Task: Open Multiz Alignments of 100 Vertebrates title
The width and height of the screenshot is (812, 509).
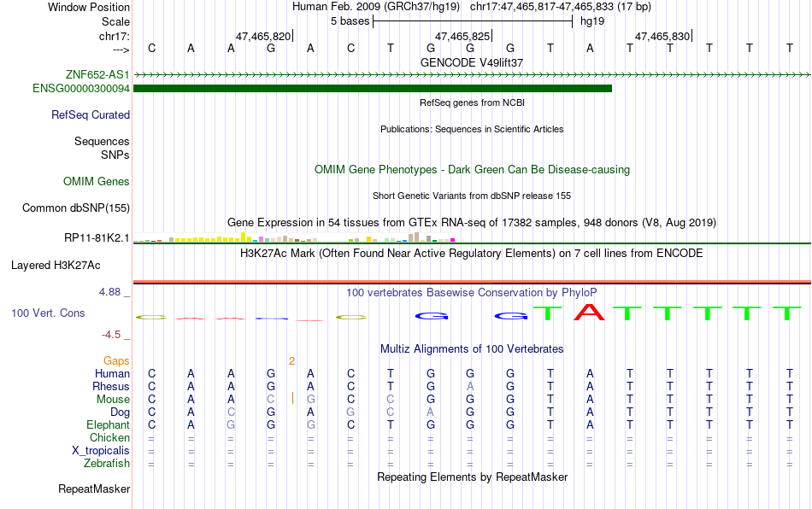Action: (472, 349)
